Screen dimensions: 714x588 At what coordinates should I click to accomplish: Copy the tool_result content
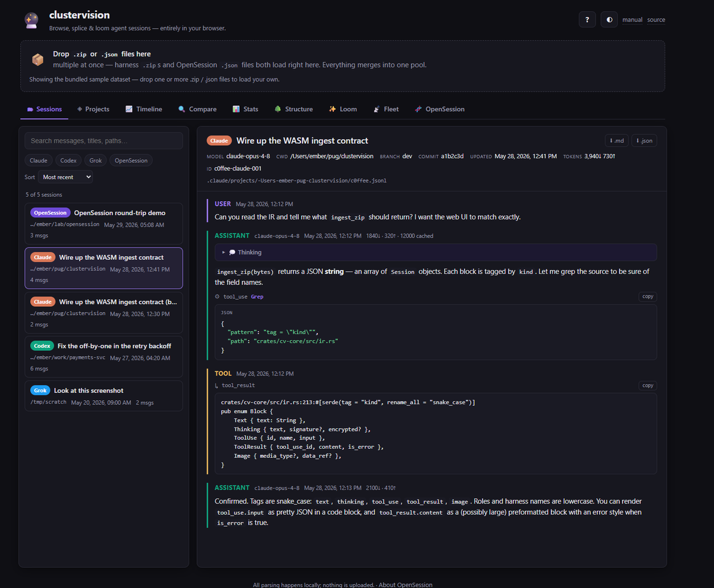647,385
